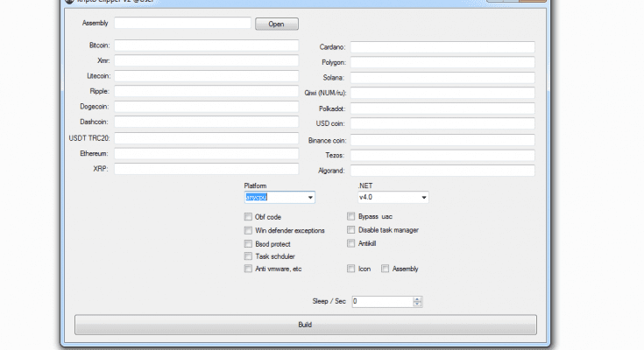Decrease Sleep / Sec with down arrow
644x350 pixels.
(417, 304)
